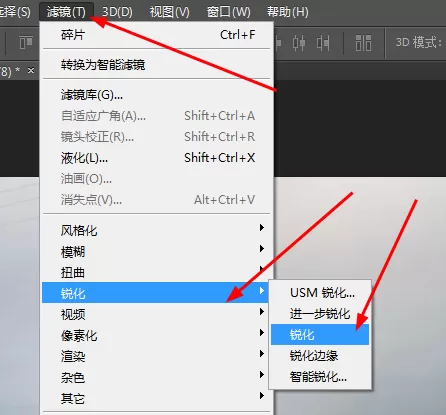Choose 锐化边缘 from submenu
Image resolution: width=446 pixels, height=415 pixels.
coord(320,355)
